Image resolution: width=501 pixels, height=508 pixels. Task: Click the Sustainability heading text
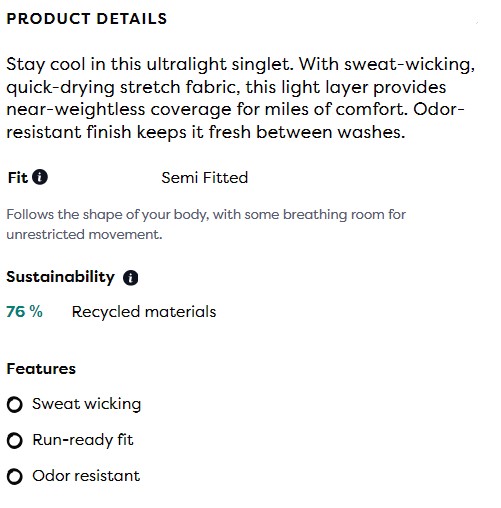coord(60,277)
